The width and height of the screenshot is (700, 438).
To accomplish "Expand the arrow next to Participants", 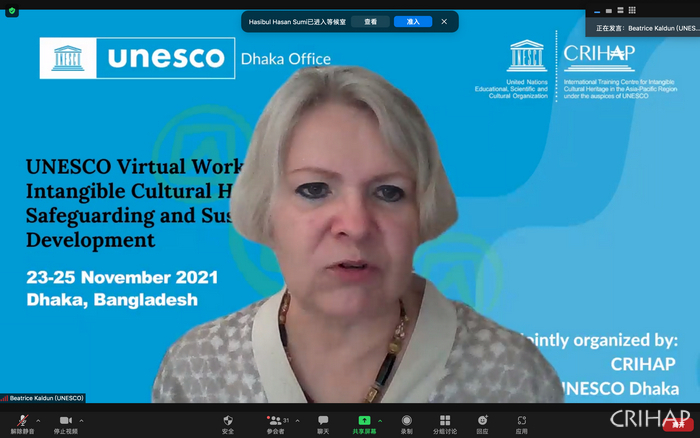I will coord(297,420).
